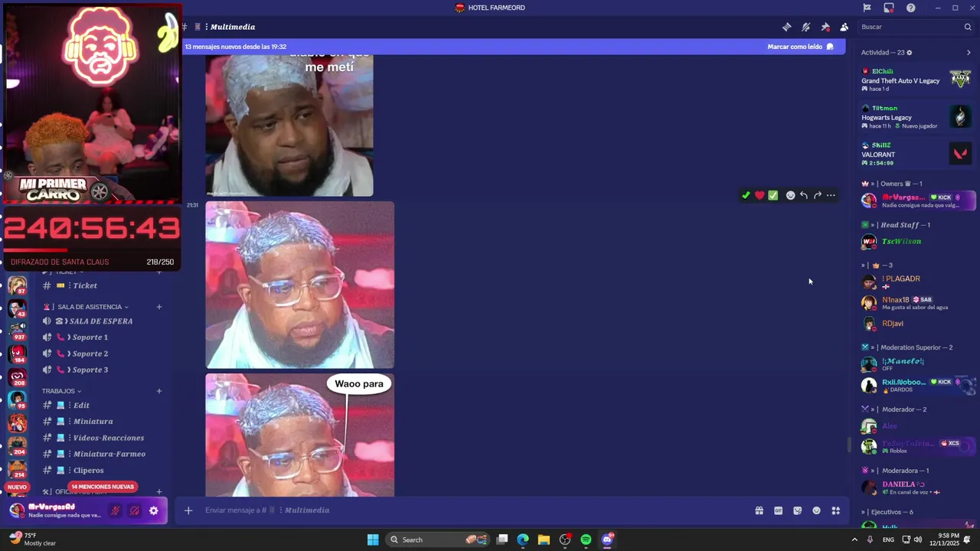Viewport: 980px width, 551px height.
Task: Forward the message with arrow icon
Action: tap(817, 195)
